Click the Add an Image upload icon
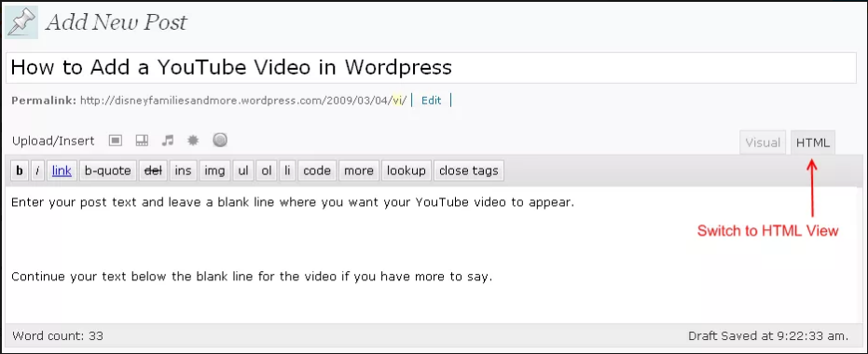The image size is (868, 354). tap(116, 141)
